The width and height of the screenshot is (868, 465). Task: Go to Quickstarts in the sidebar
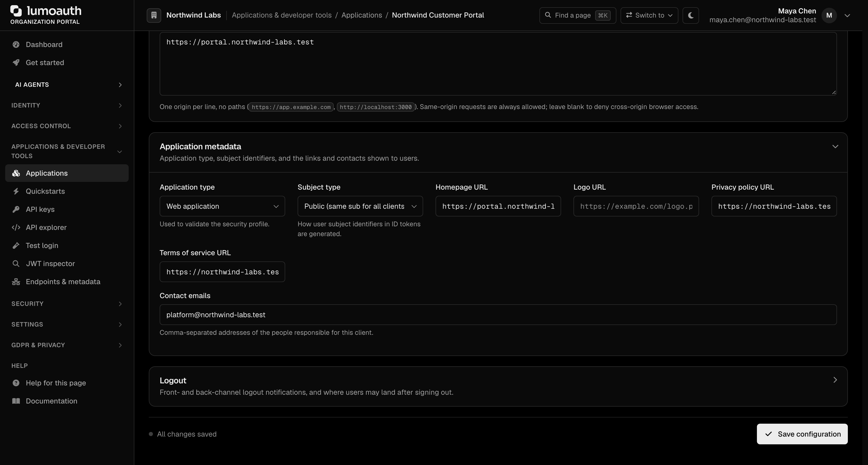pos(67,191)
